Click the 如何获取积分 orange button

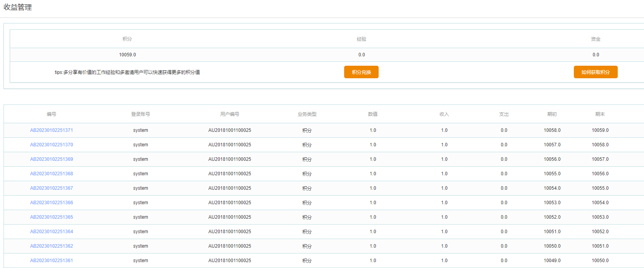(595, 72)
